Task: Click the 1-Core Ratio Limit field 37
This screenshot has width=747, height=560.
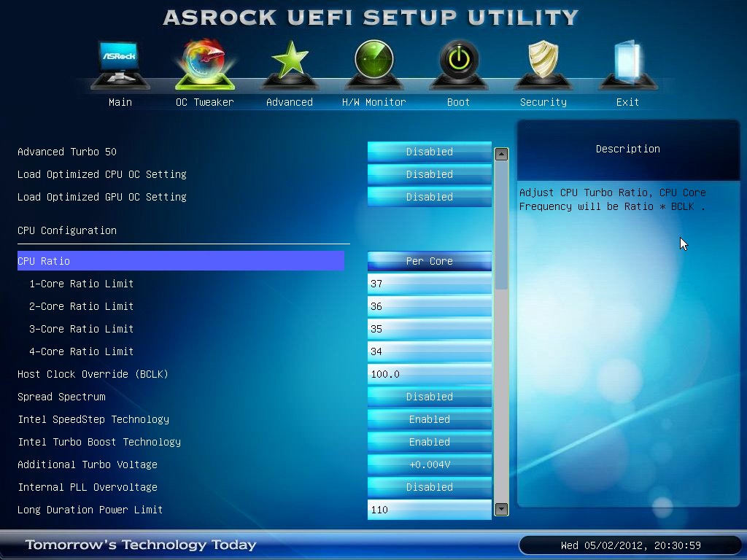Action: coord(429,284)
